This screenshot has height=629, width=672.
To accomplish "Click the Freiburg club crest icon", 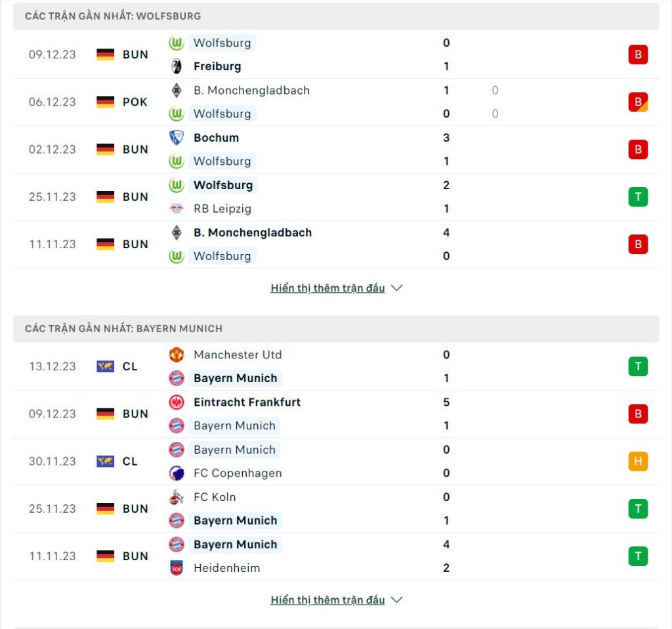I will pyautogui.click(x=176, y=66).
